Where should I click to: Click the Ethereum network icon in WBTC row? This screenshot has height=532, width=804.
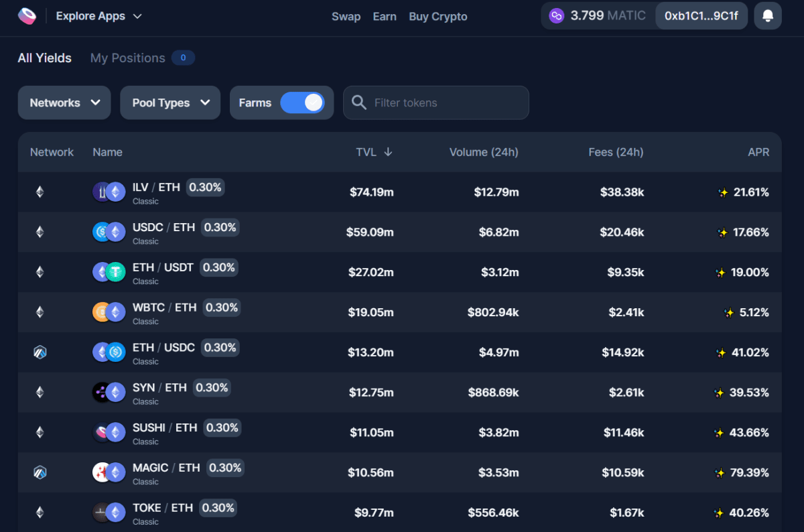point(40,312)
